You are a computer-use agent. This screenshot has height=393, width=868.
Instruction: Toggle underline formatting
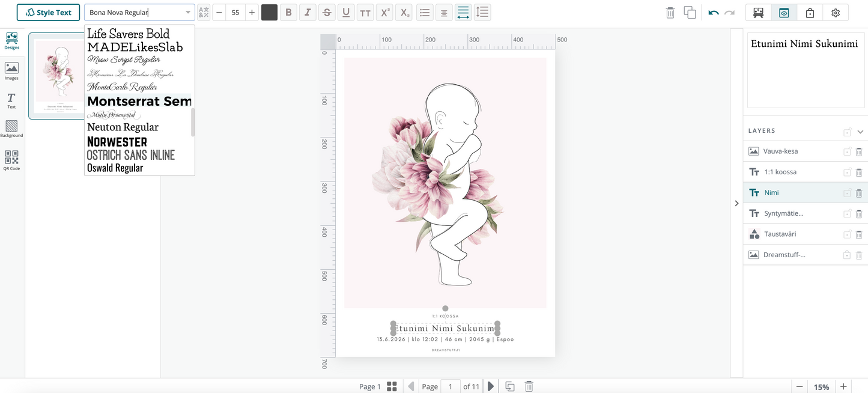pyautogui.click(x=346, y=13)
